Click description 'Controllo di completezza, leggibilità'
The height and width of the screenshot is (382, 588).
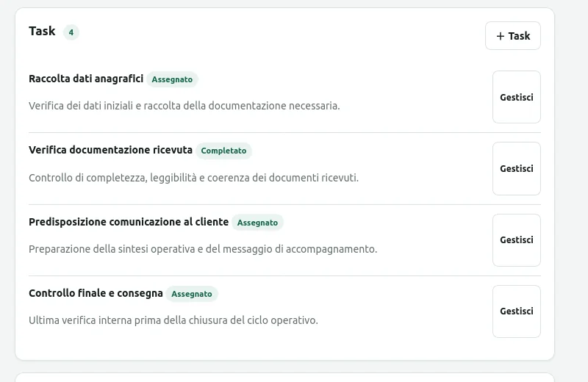click(193, 178)
